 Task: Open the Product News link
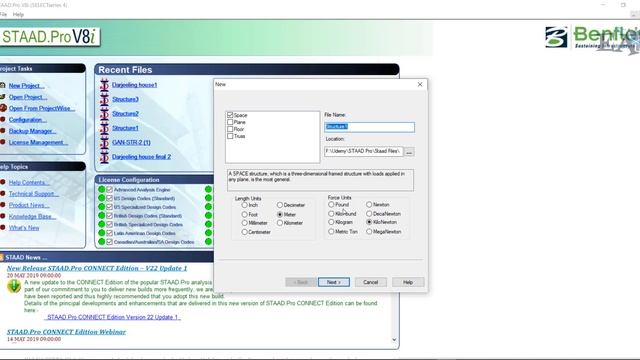(x=29, y=205)
